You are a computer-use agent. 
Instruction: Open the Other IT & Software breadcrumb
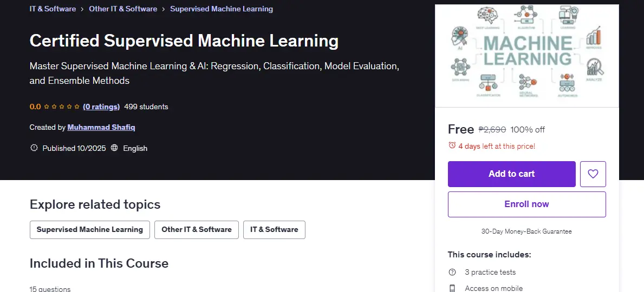[123, 9]
